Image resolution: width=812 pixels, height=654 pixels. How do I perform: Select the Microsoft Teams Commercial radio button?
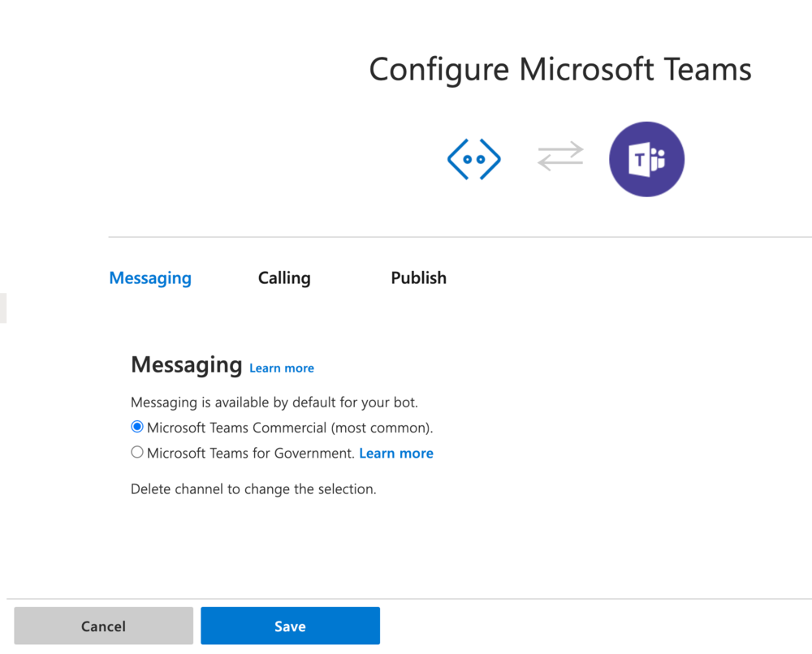tap(136, 426)
